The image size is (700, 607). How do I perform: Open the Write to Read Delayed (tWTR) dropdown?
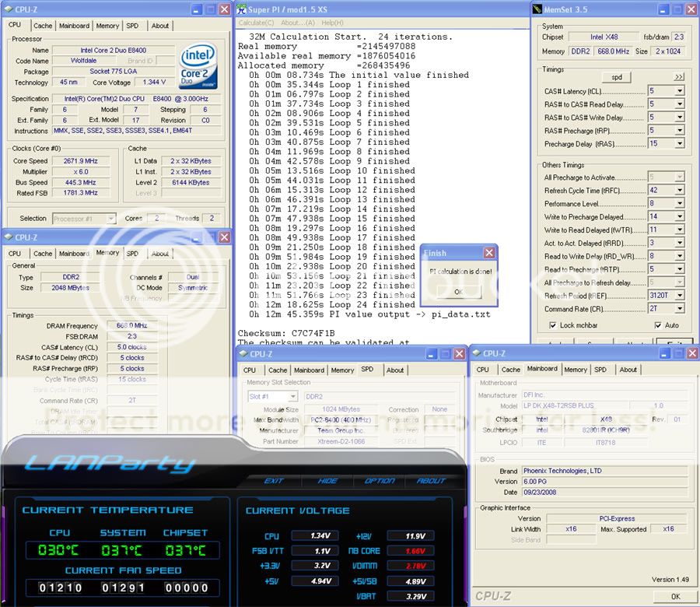coord(680,230)
